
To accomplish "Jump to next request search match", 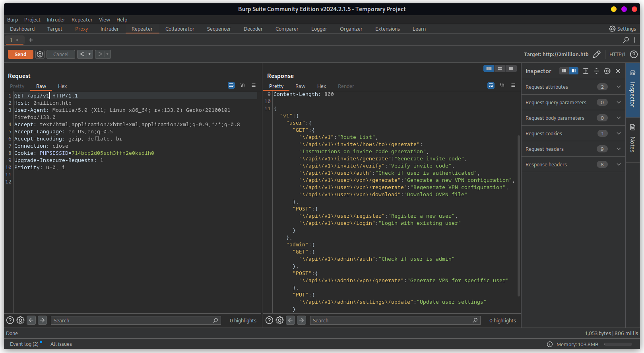I will tap(42, 320).
